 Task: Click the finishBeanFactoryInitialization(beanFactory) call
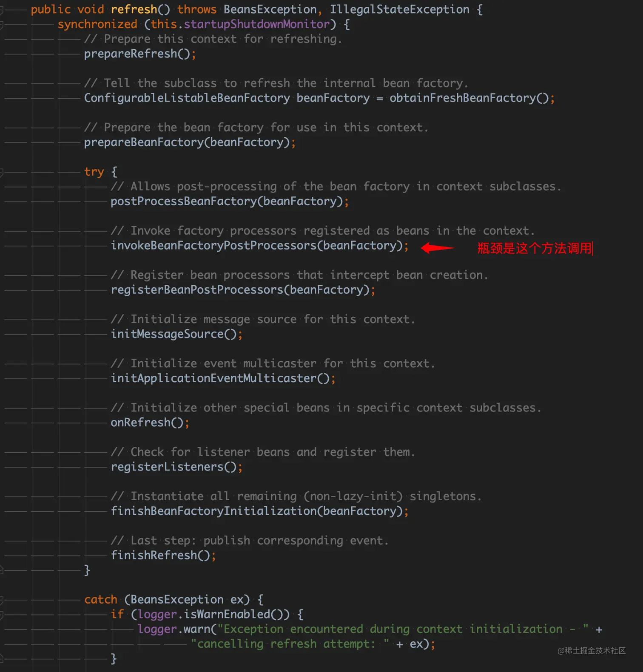click(259, 511)
